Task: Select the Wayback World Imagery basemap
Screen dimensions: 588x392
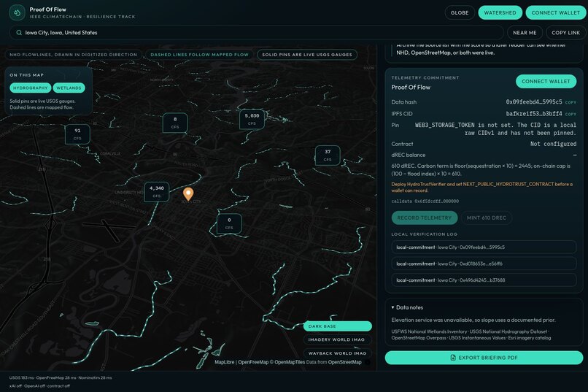Action: tap(338, 353)
